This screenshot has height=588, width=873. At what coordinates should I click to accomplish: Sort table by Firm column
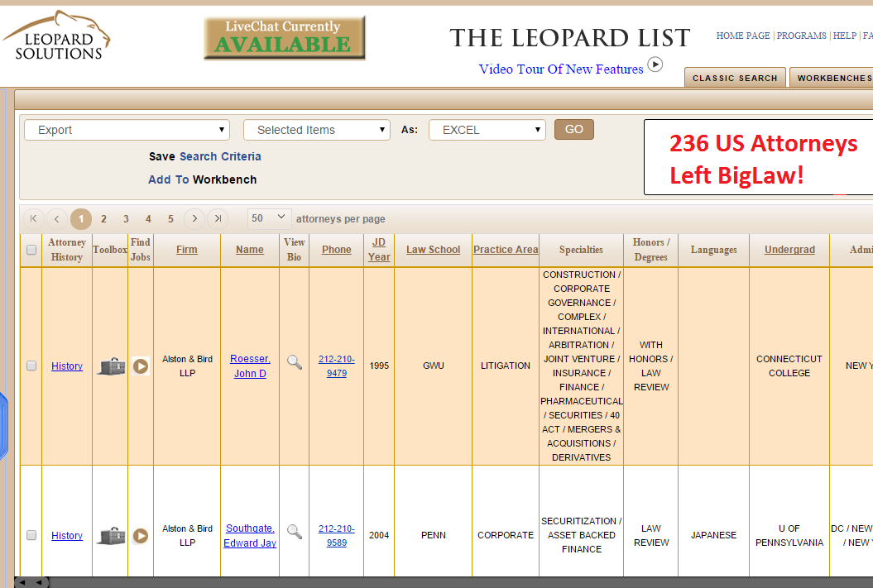[x=187, y=250]
